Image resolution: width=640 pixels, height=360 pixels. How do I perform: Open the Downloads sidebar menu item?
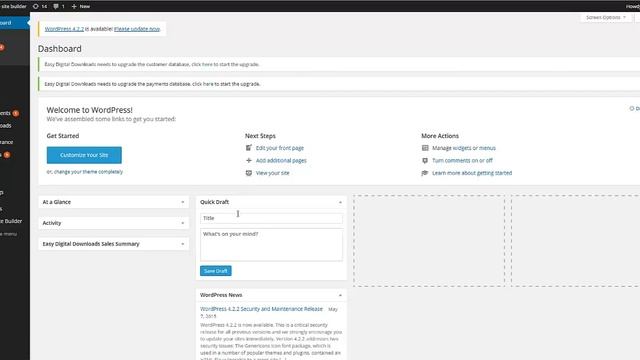7,126
